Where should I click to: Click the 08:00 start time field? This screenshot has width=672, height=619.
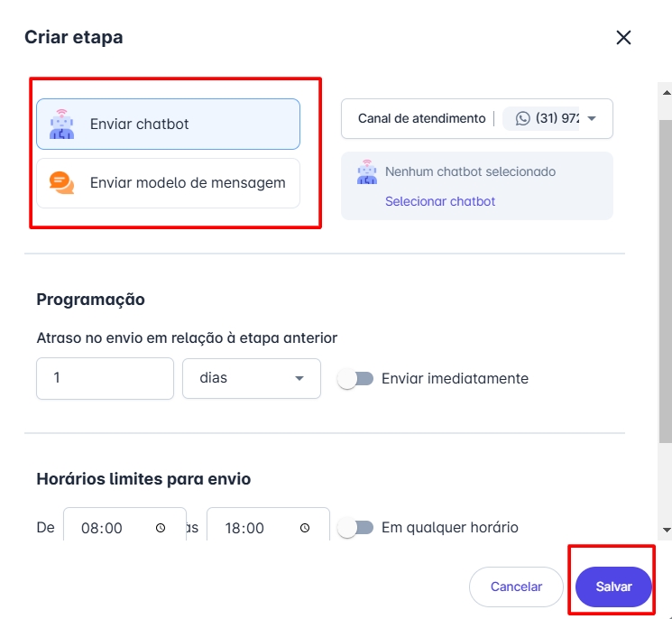point(104,528)
